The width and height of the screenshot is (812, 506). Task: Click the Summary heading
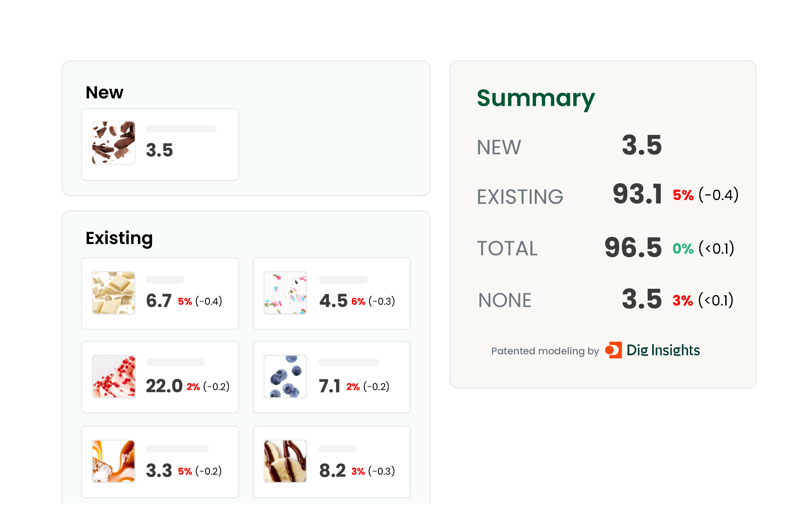point(536,98)
